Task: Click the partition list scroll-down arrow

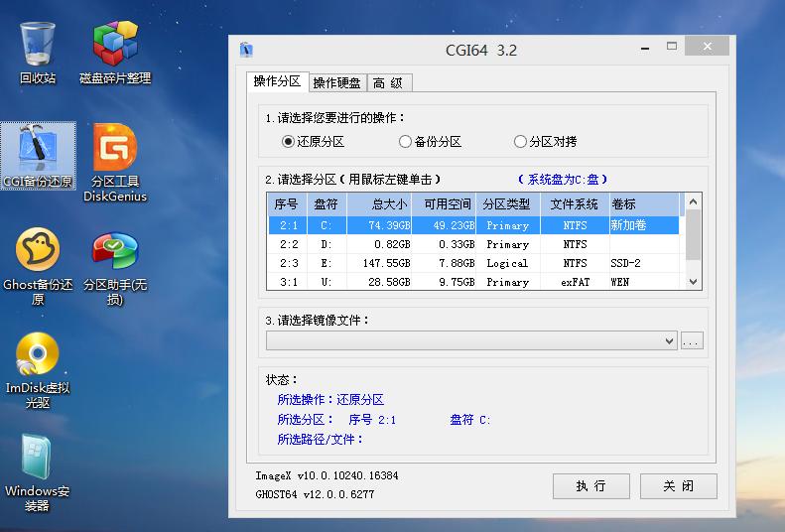Action: (693, 282)
